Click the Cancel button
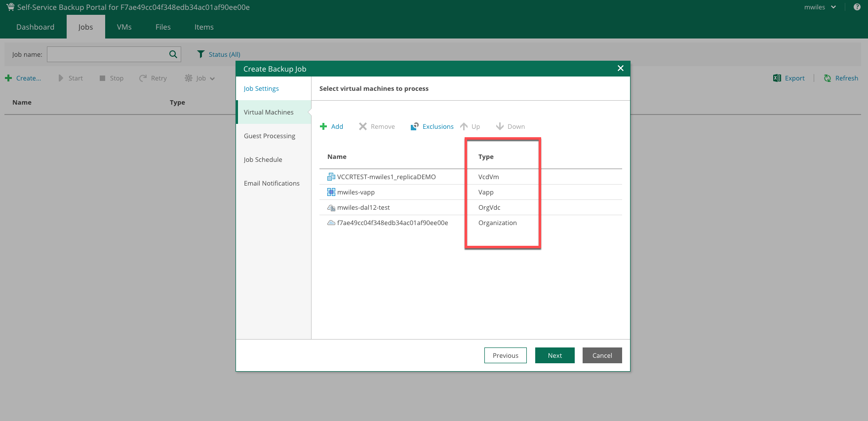The width and height of the screenshot is (868, 421). click(x=602, y=355)
